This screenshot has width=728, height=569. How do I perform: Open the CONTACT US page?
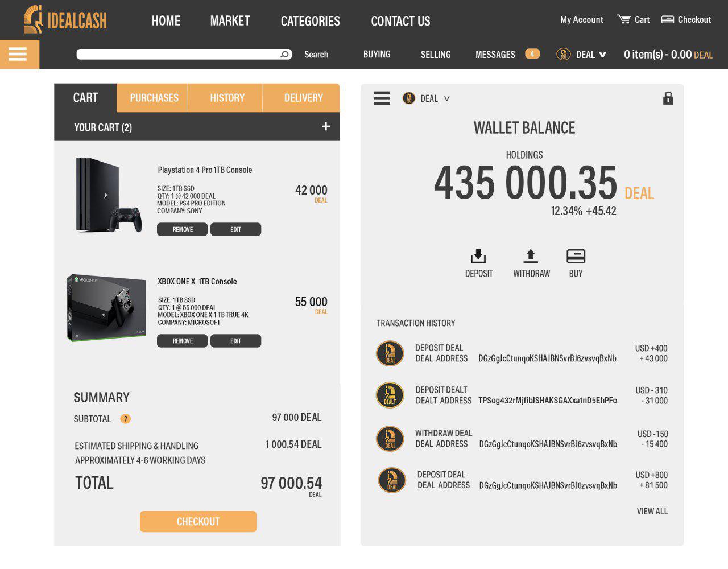pos(400,21)
